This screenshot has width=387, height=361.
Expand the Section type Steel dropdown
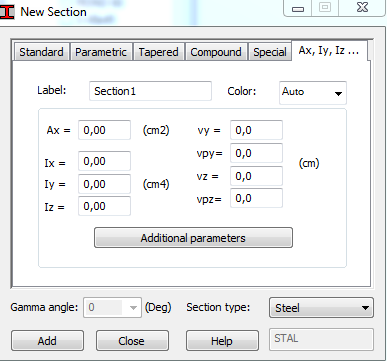[x=321, y=308]
